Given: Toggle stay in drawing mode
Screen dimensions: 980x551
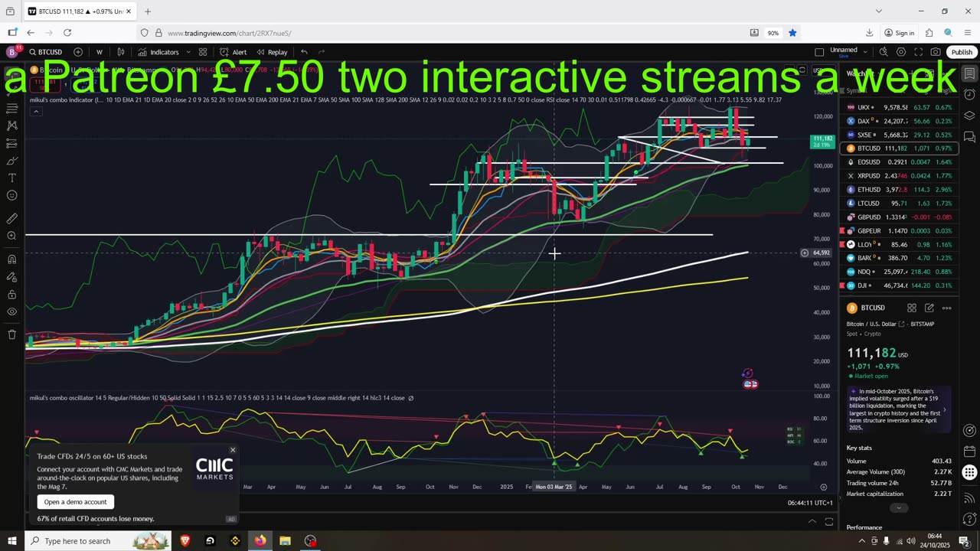Looking at the screenshot, I should pos(11,276).
